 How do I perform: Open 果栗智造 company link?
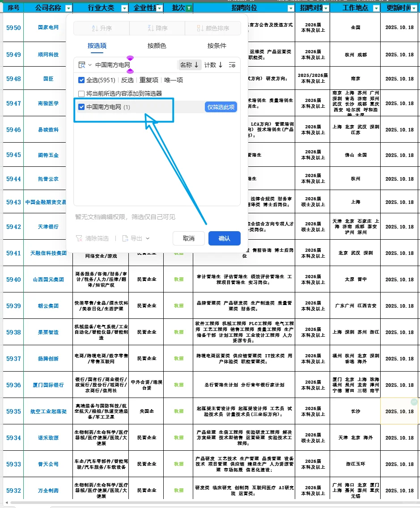(x=48, y=332)
